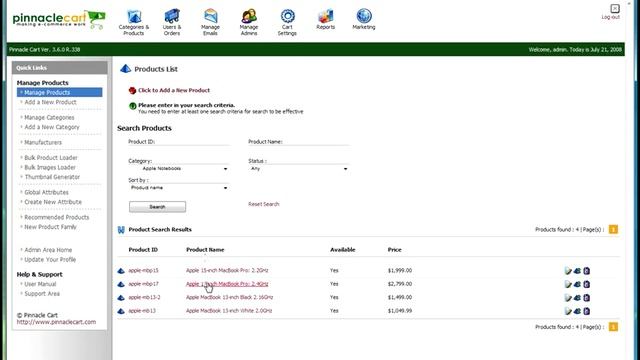Open the Category dropdown showing Apple Notebooks
640x360 pixels.
pos(179,169)
